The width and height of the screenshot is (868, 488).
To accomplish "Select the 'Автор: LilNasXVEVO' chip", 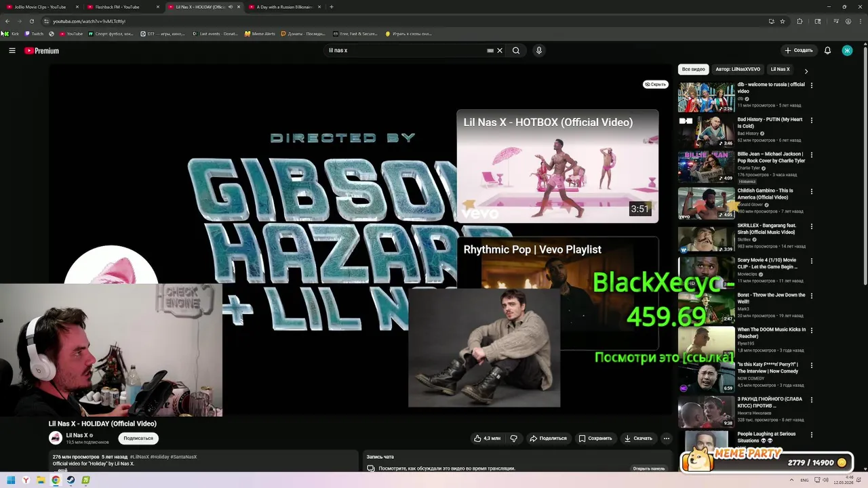I will [x=738, y=69].
